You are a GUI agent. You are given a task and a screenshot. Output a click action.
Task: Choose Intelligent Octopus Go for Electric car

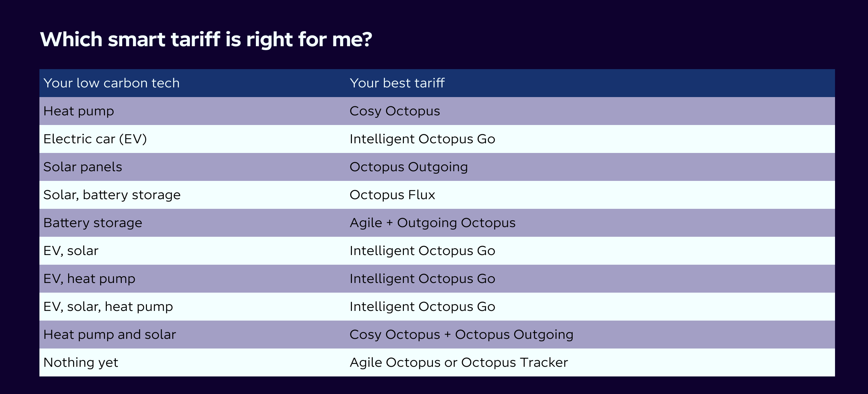point(423,139)
